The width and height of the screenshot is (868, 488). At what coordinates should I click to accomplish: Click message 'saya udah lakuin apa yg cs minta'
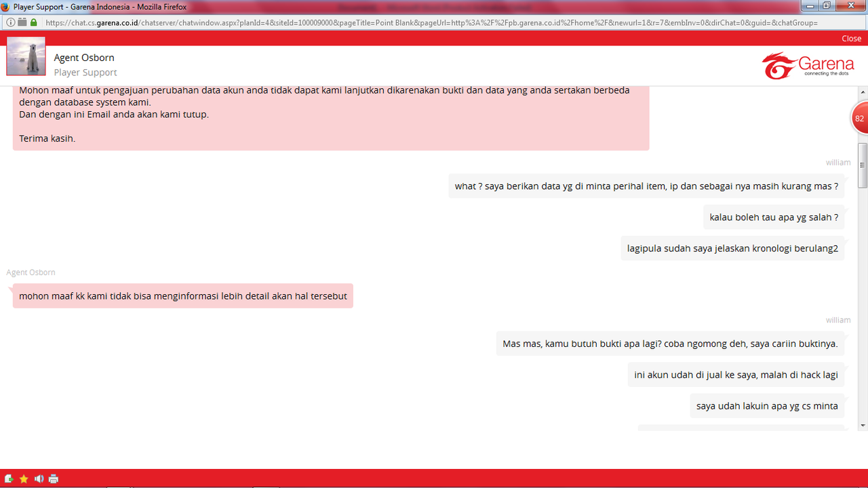tap(767, 406)
